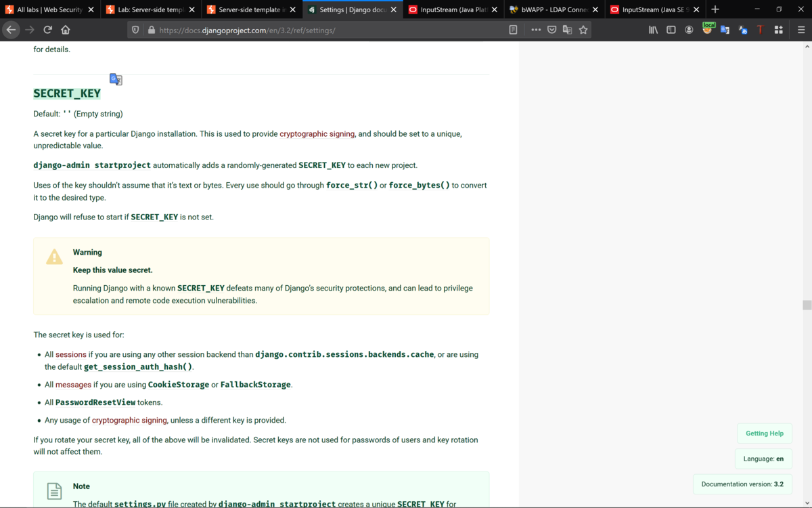Open the Language: en selector
812x508 pixels.
click(x=763, y=459)
